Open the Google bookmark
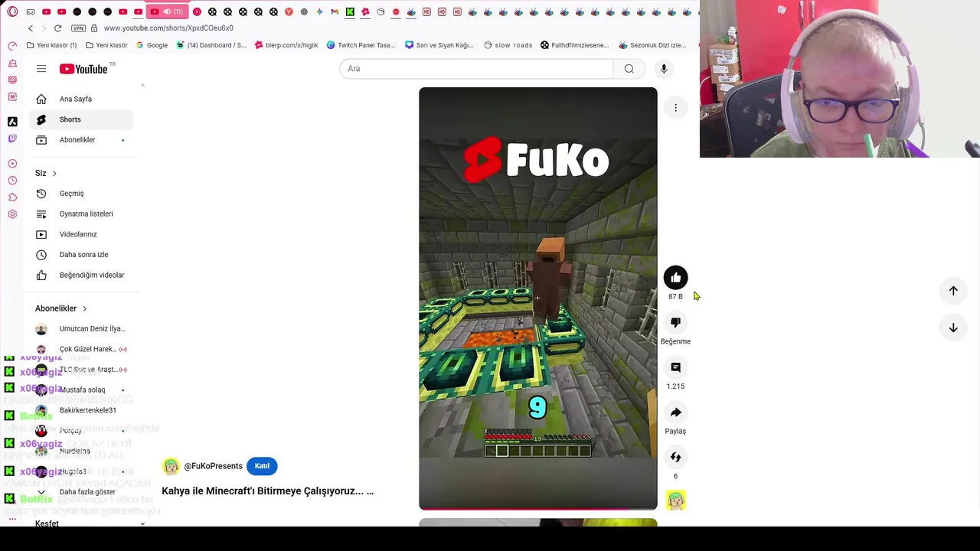The height and width of the screenshot is (551, 980). [152, 45]
